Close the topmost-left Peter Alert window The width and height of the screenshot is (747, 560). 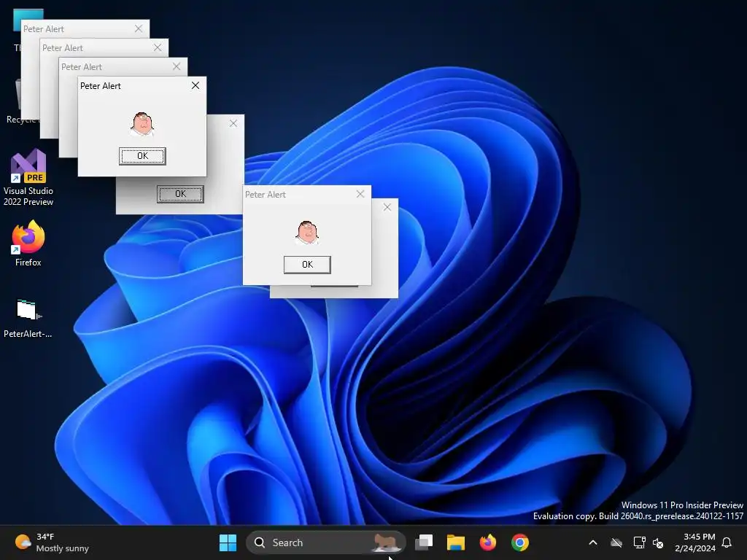138,28
